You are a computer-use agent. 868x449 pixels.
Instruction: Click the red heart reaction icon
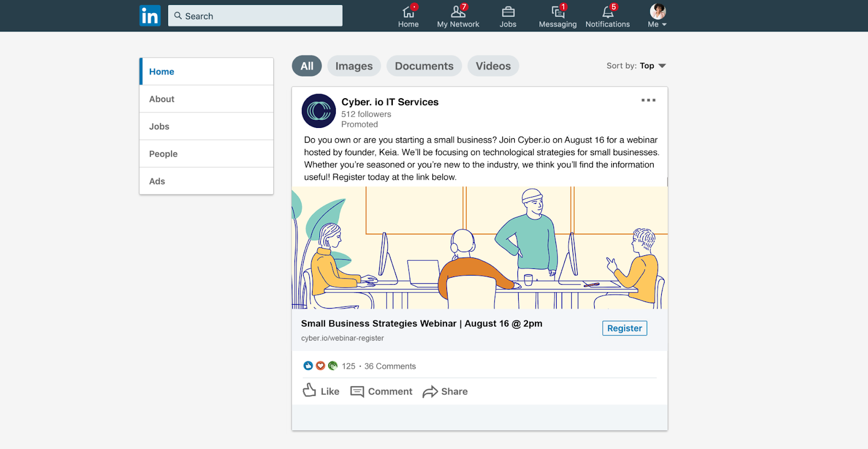tap(321, 366)
